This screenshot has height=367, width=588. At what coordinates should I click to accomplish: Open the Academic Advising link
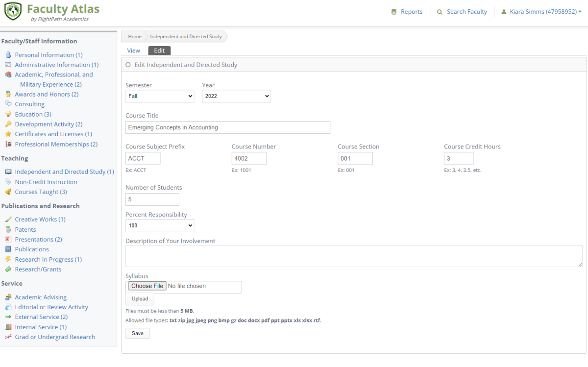click(41, 297)
